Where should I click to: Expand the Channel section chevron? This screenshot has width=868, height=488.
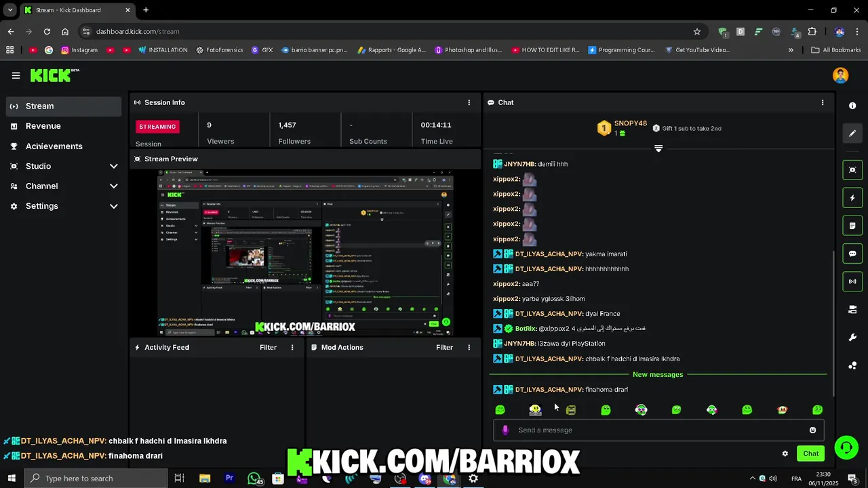113,186
